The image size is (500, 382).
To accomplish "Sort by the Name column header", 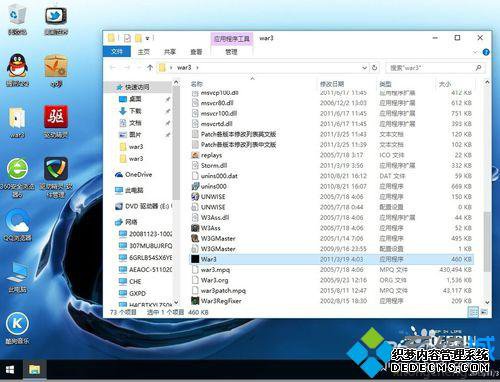I will [252, 84].
